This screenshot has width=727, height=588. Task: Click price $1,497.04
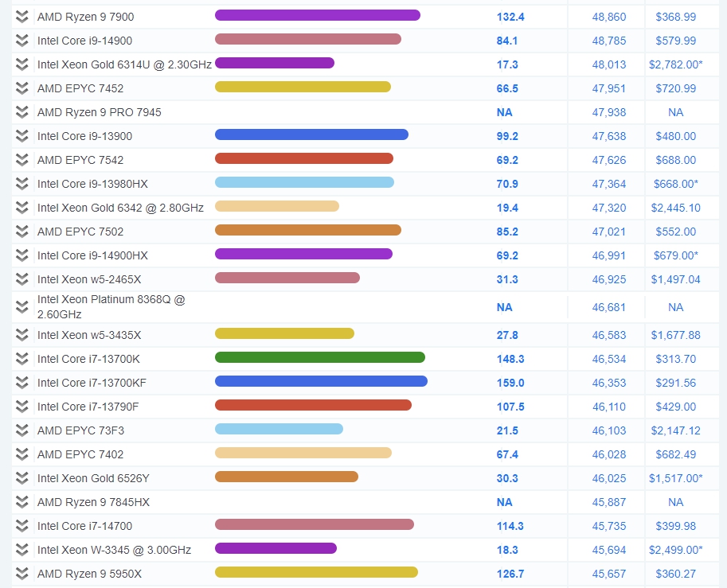[675, 279]
